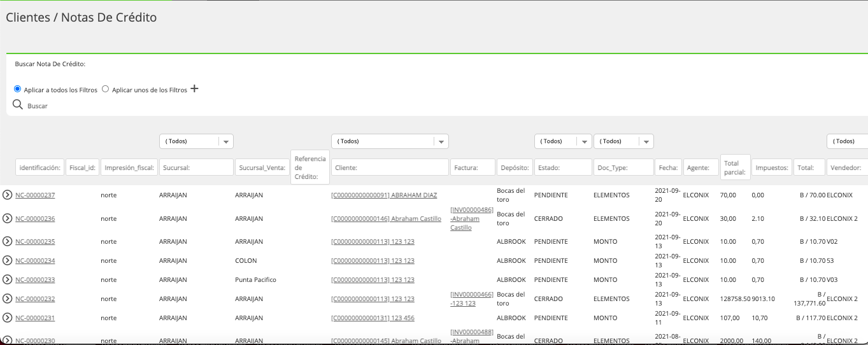Click the Referencia de Crédito filter
The image size is (868, 345).
[x=310, y=167]
